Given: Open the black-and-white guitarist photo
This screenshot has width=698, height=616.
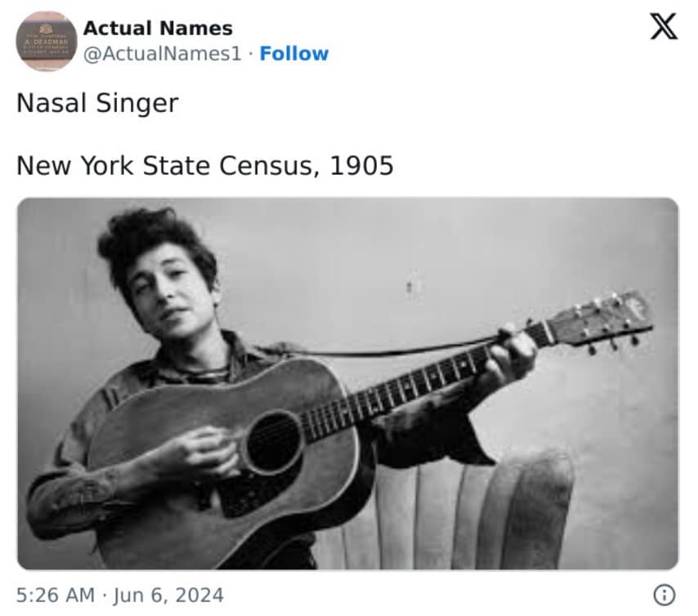Looking at the screenshot, I should [347, 383].
